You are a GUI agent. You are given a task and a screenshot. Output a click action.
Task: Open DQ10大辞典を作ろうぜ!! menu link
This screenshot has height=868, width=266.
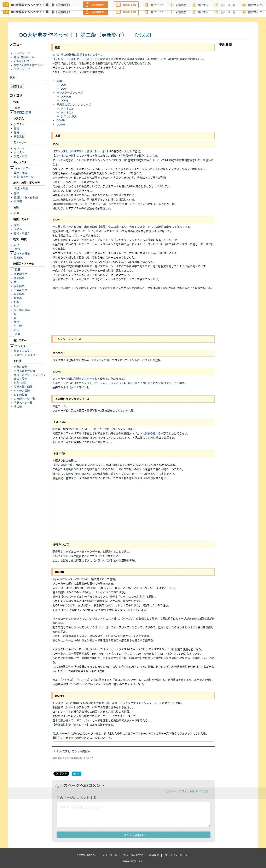29,65
